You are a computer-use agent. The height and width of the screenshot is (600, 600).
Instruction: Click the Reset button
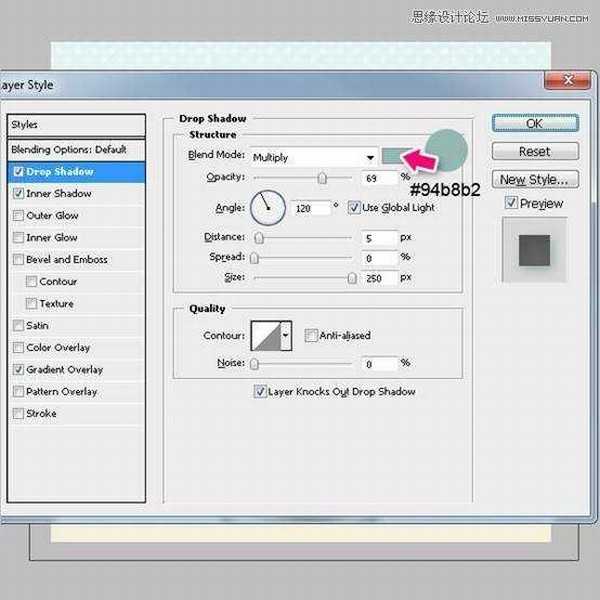point(534,152)
